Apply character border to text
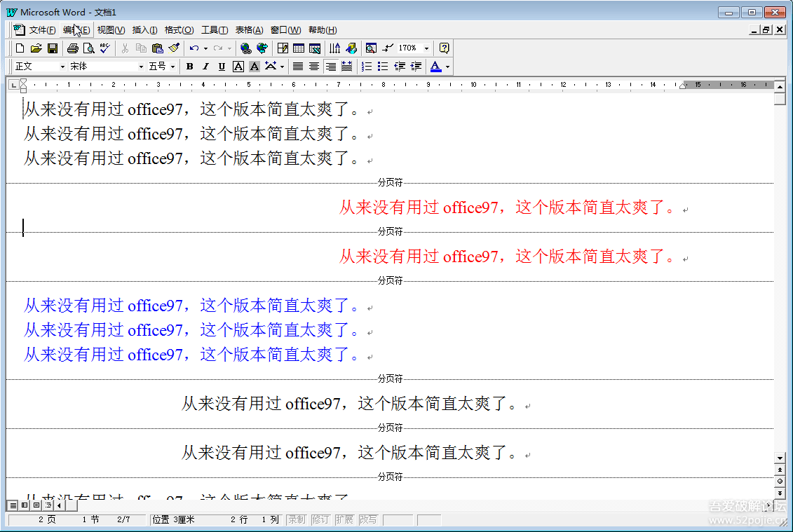The width and height of the screenshot is (793, 532). pyautogui.click(x=238, y=67)
